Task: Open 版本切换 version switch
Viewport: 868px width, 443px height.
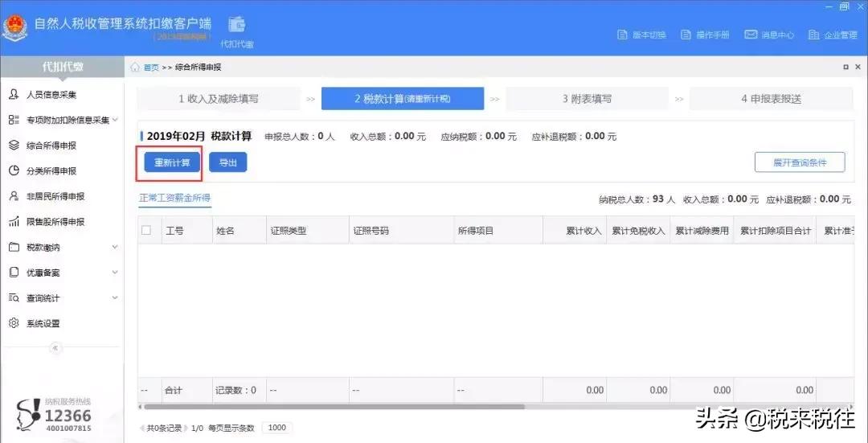Action: (641, 35)
